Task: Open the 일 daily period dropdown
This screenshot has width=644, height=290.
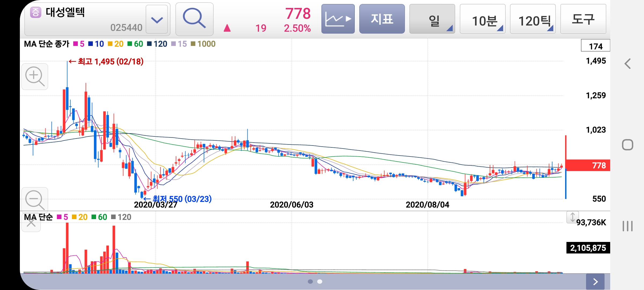Action: tap(432, 19)
